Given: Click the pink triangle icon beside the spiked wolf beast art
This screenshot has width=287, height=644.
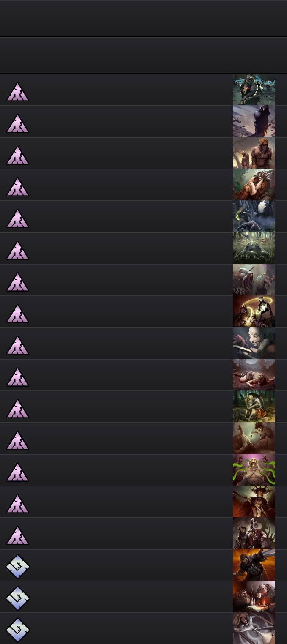Looking at the screenshot, I should pyautogui.click(x=17, y=92).
